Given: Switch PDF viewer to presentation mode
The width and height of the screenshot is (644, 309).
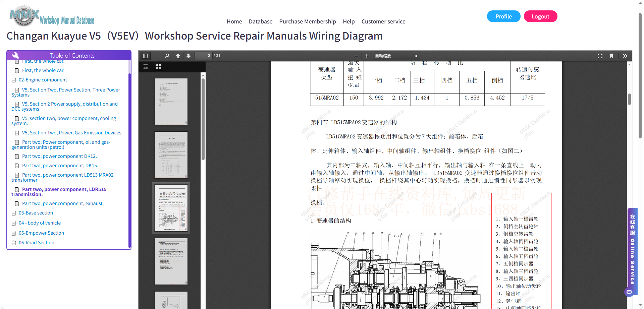Looking at the screenshot, I should [600, 56].
